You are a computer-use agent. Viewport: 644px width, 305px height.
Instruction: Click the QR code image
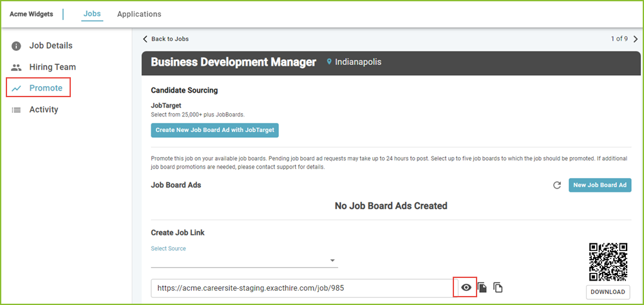click(x=608, y=261)
